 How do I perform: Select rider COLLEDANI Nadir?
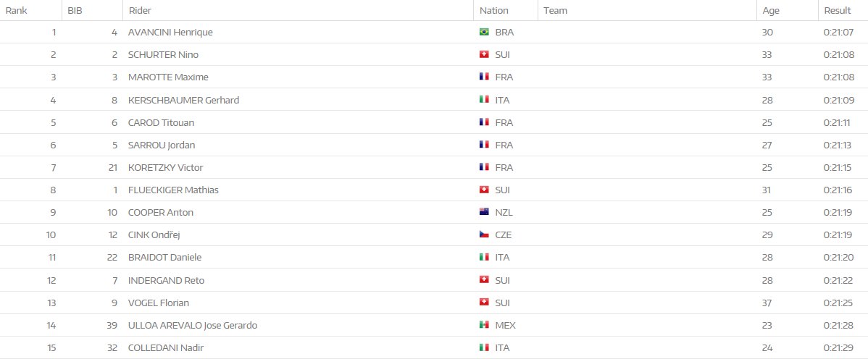tap(166, 348)
